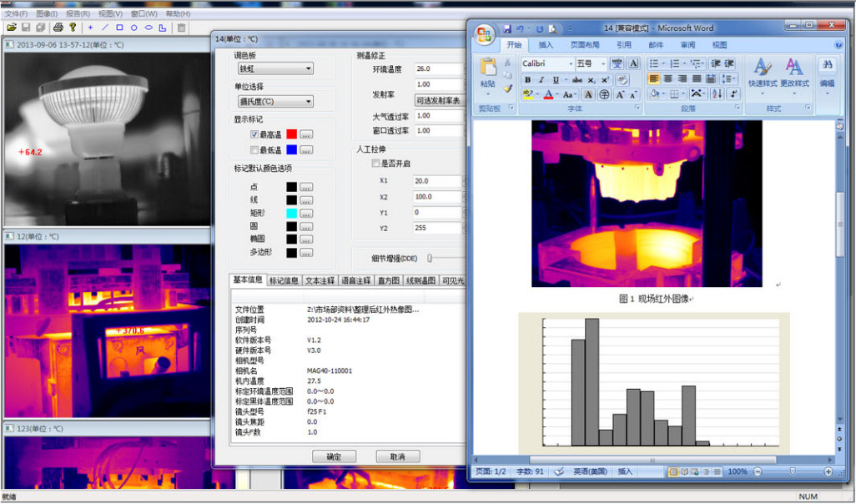Check the 是否开启 manual stretch box
The width and height of the screenshot is (856, 504).
click(x=375, y=164)
